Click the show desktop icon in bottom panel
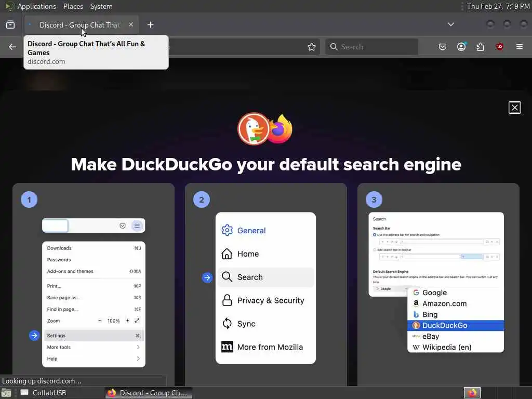 [6, 393]
